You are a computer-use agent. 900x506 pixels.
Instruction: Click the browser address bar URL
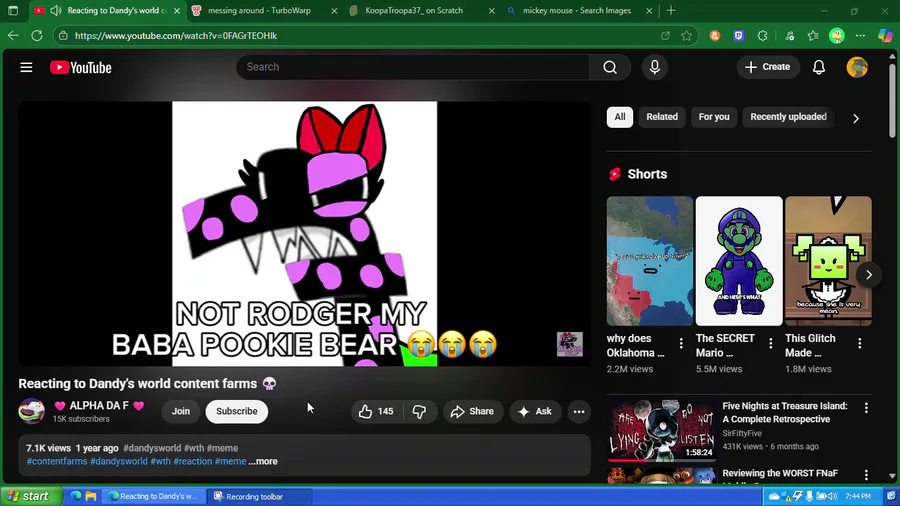click(176, 36)
